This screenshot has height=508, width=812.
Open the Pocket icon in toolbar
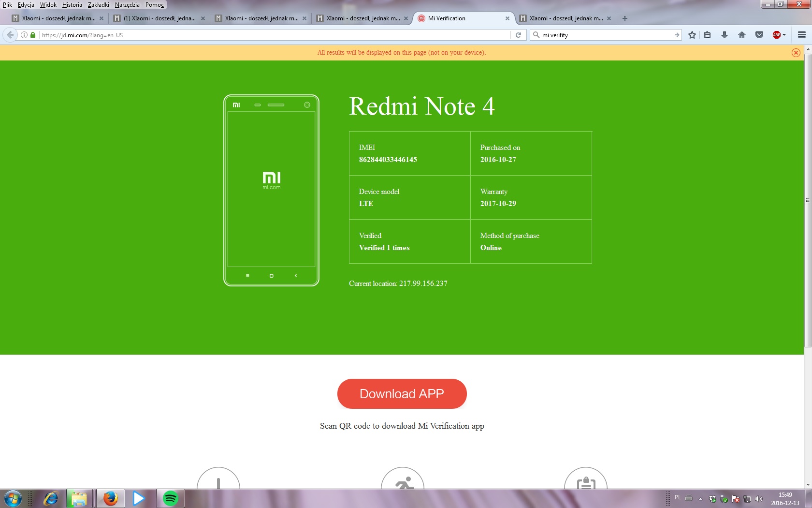tap(759, 35)
